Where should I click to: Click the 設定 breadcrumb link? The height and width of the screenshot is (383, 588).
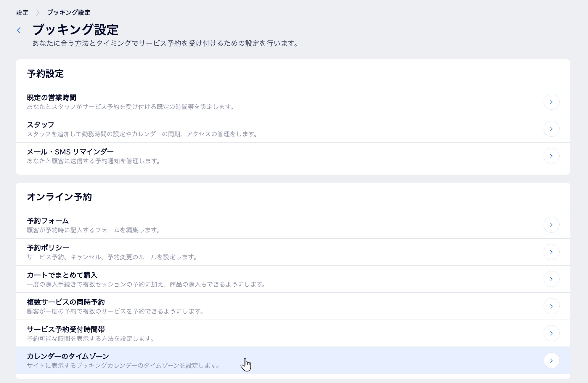(x=22, y=12)
